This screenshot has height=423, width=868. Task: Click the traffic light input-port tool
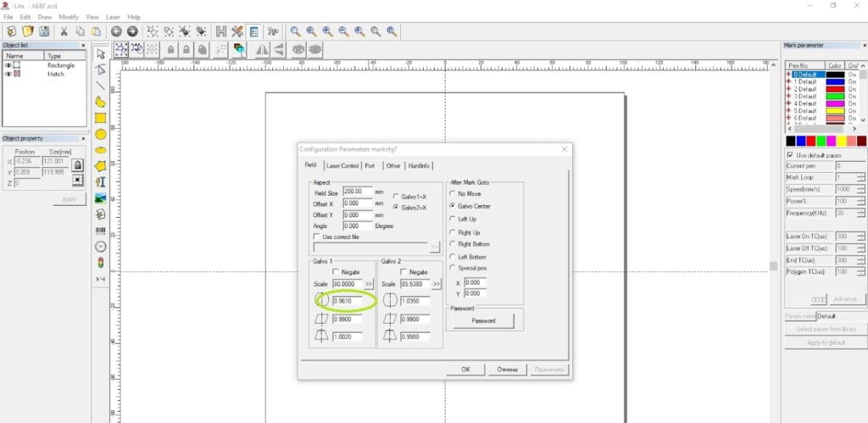pos(100,263)
